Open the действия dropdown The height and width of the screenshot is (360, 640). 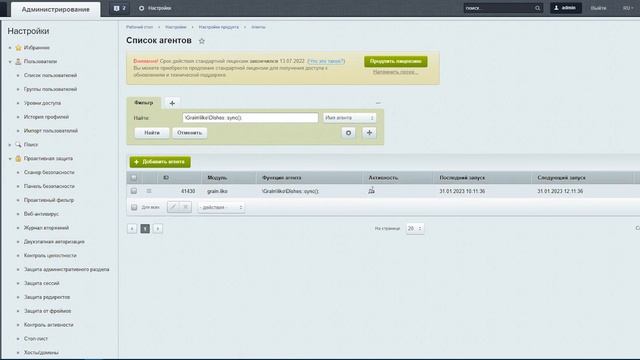(222, 207)
